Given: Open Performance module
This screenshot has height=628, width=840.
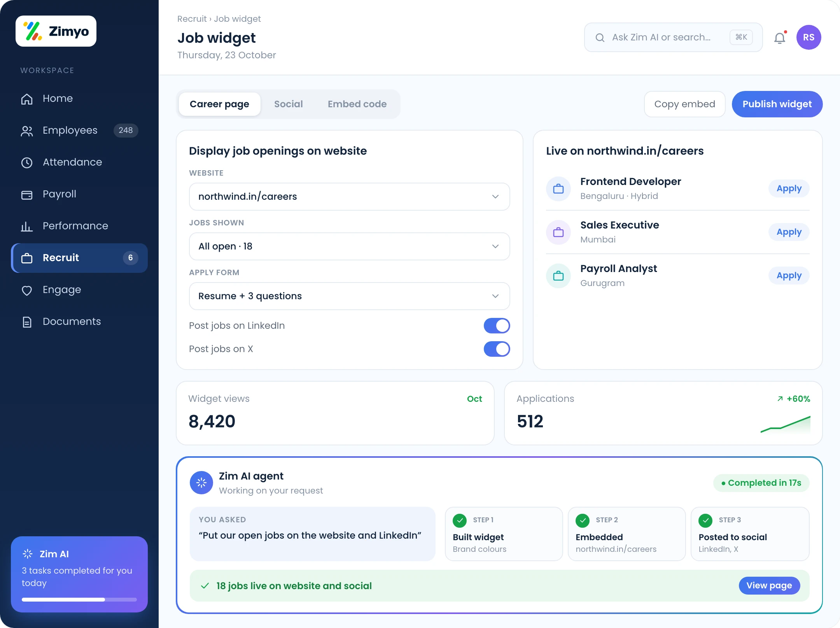Looking at the screenshot, I should [x=79, y=226].
